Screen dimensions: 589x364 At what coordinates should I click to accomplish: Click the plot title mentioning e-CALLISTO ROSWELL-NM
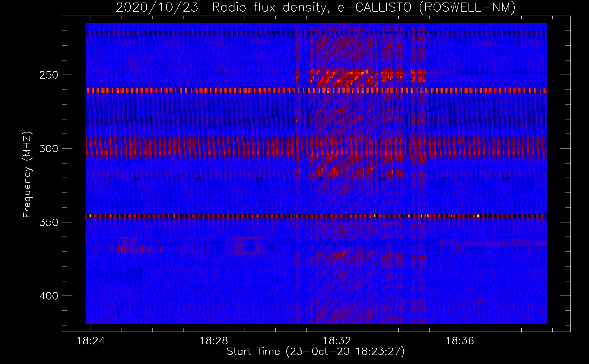pos(316,7)
